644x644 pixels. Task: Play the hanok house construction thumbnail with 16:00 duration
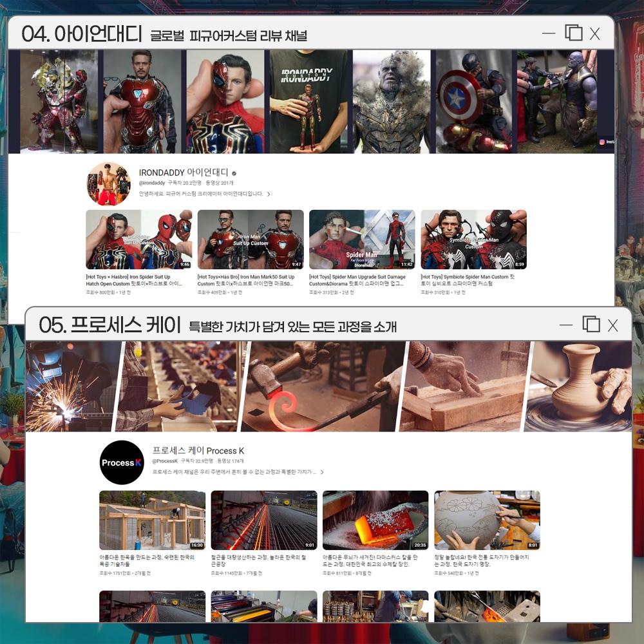tap(152, 520)
